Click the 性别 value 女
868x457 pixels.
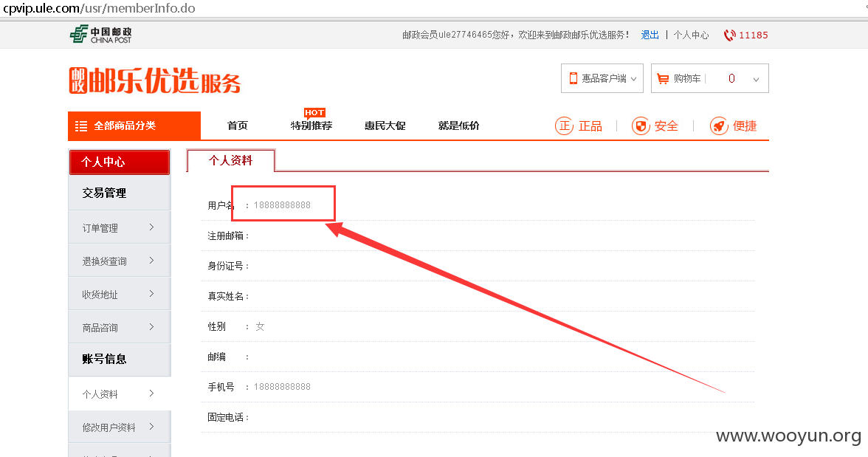(x=260, y=327)
